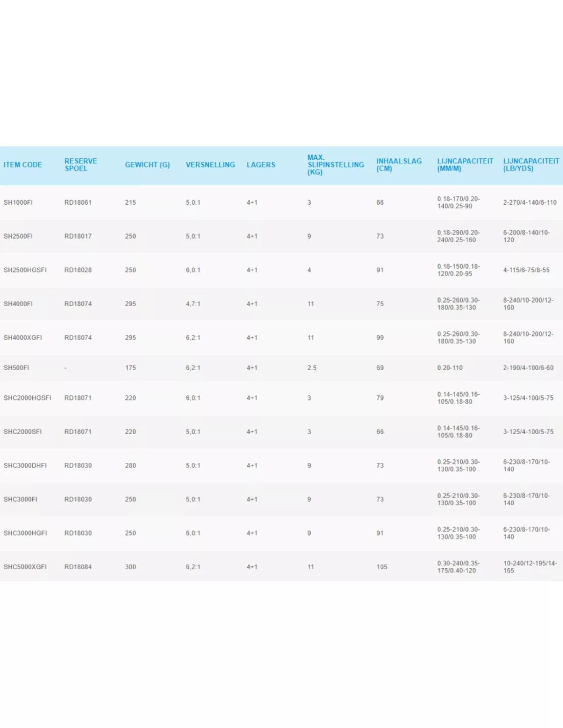
Task: Click the INHAALSLAG (CM) column header
Action: point(399,165)
